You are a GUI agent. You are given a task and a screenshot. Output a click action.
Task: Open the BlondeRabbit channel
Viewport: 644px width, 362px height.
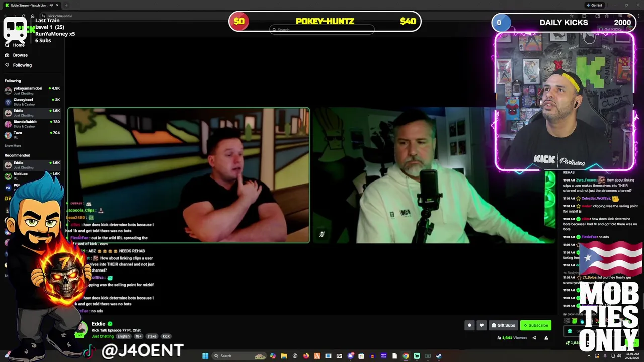[32, 124]
